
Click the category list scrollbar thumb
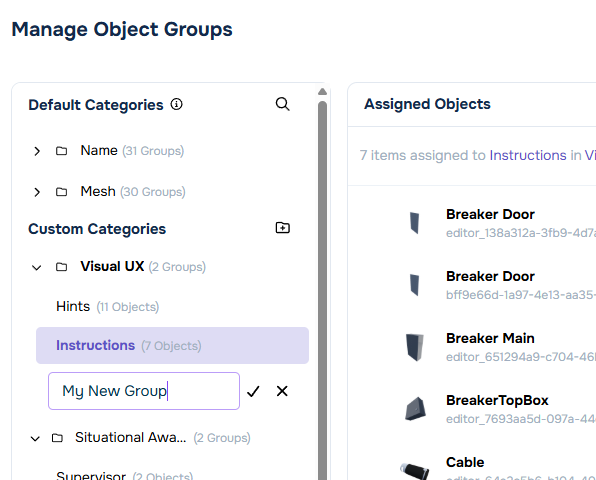coord(322,291)
